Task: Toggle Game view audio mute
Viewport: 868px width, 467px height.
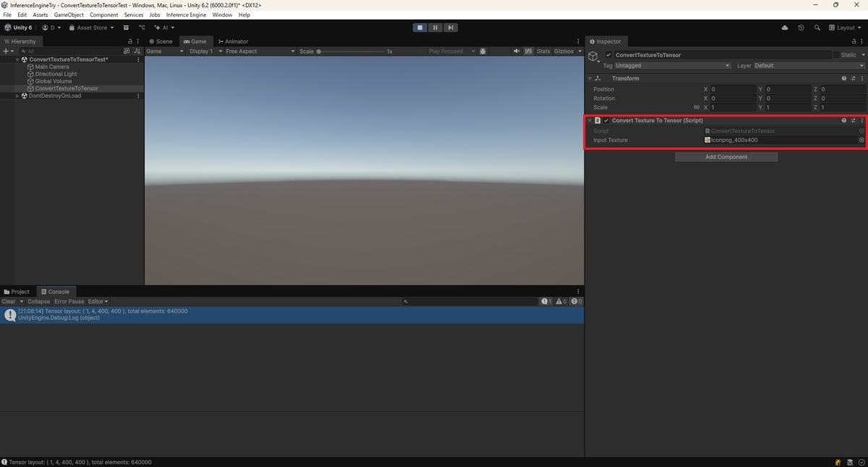Action: (x=516, y=51)
